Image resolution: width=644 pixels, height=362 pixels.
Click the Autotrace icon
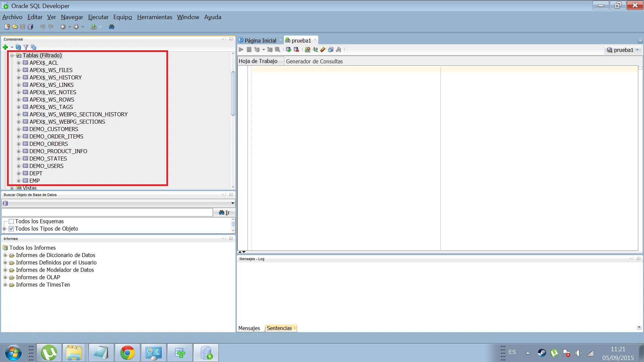[270, 50]
